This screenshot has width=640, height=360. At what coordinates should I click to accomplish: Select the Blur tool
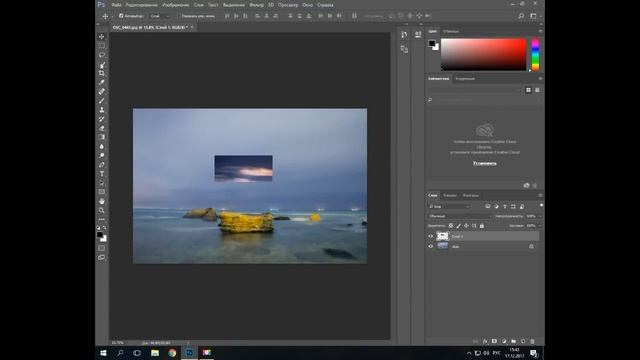102,147
